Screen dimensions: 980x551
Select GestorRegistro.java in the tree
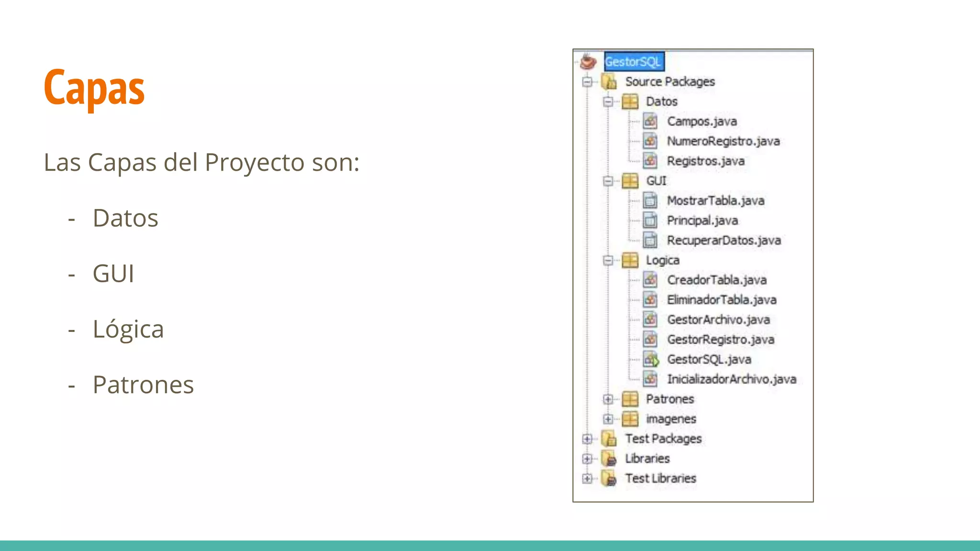tap(721, 340)
